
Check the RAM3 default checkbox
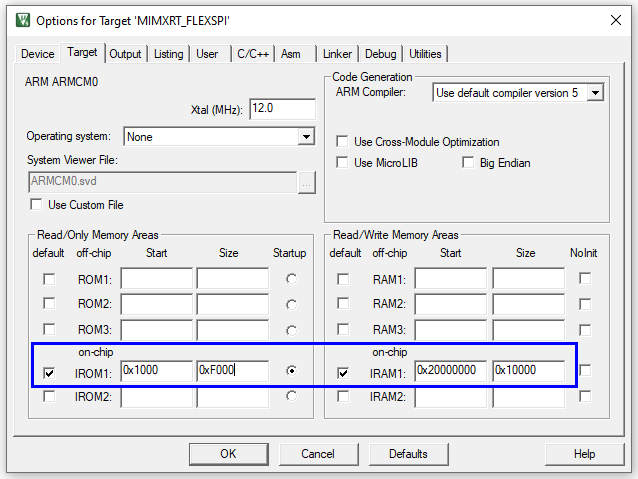[x=343, y=329]
